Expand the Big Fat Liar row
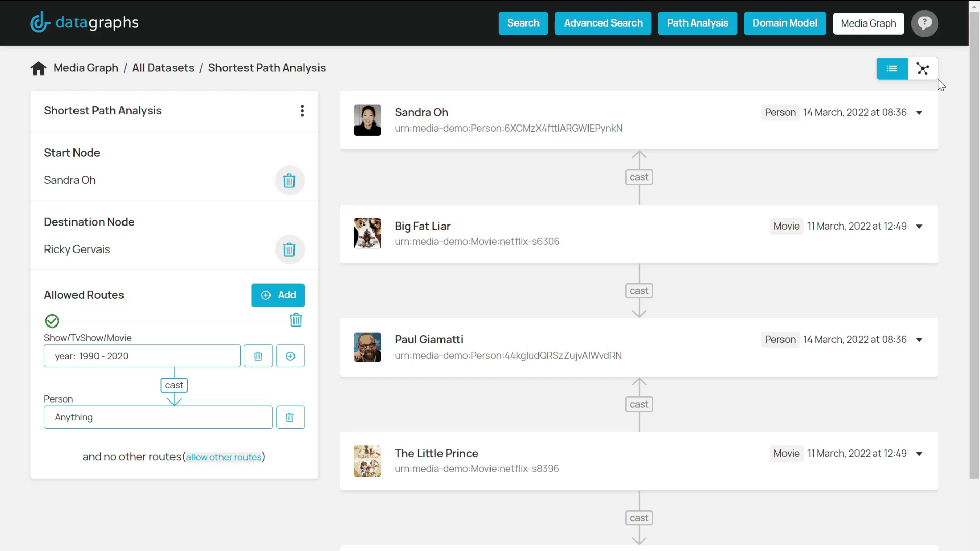The width and height of the screenshot is (980, 551). pyautogui.click(x=919, y=227)
